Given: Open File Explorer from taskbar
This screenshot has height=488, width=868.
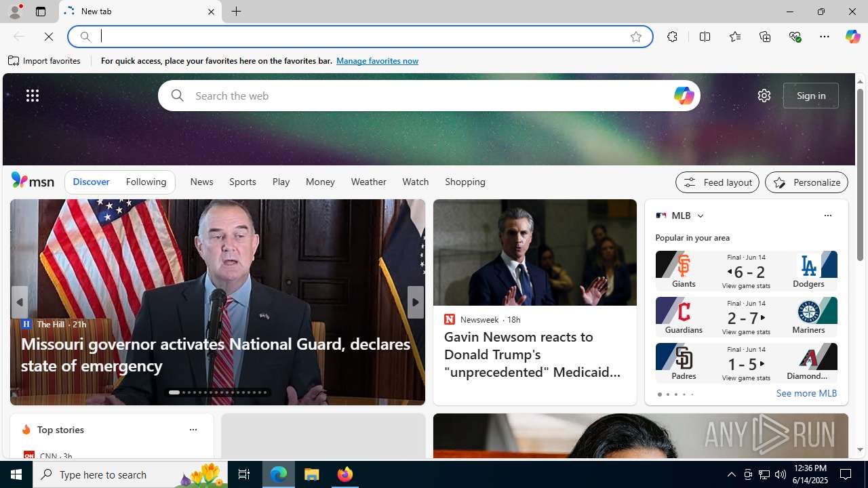Looking at the screenshot, I should pos(312,474).
